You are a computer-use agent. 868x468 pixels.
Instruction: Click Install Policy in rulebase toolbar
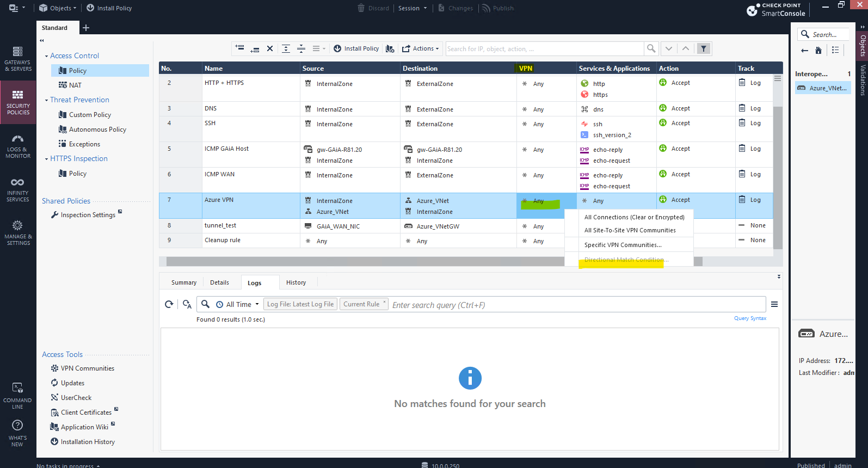click(x=356, y=48)
